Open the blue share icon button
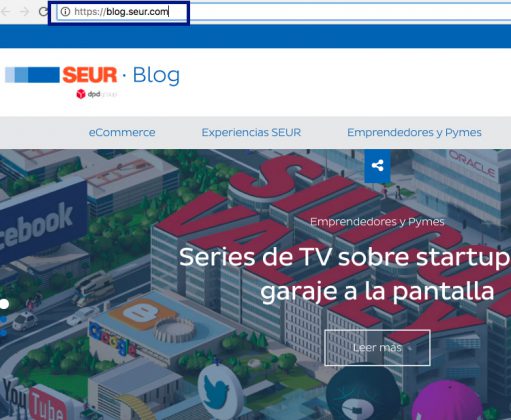The width and height of the screenshot is (511, 420). click(377, 166)
